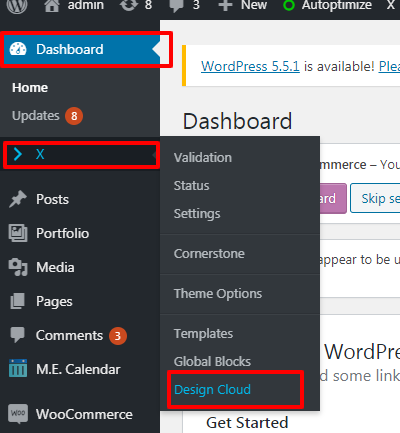Follow the WordPress 5.5.1 link
Viewport: 400px width, 433px height.
coord(250,66)
